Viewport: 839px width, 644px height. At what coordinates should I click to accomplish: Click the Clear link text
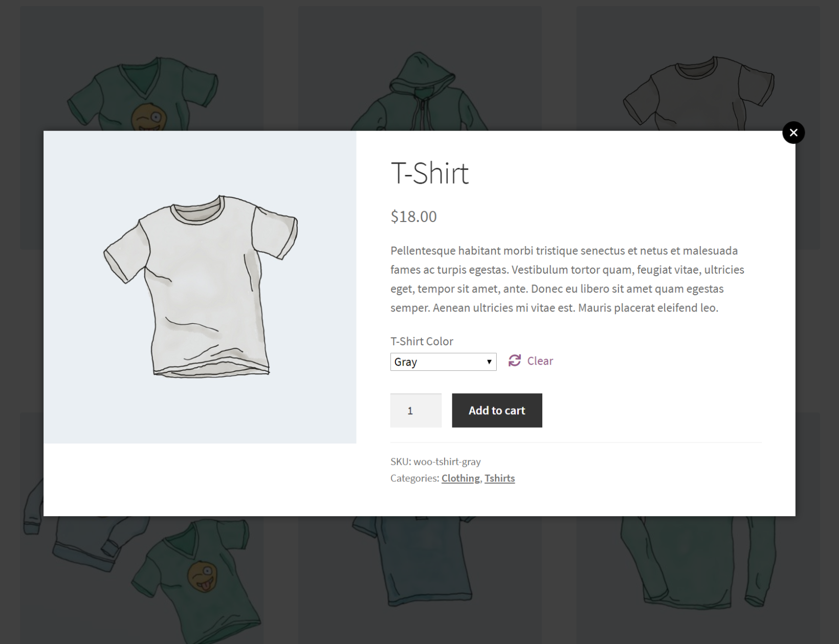click(x=540, y=361)
